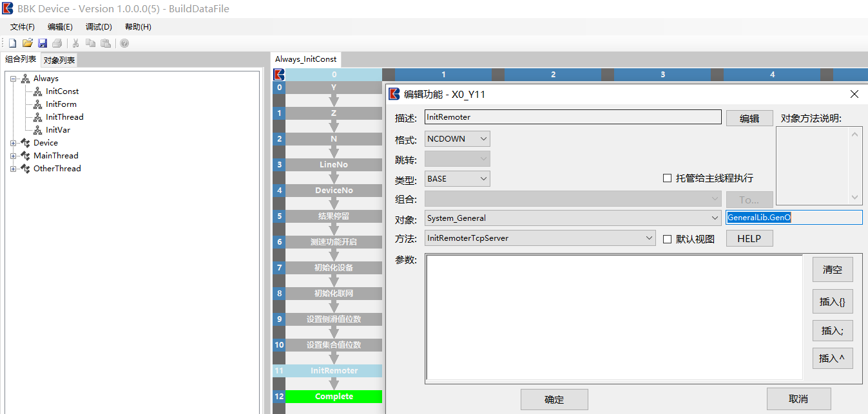Click the 描述 field containing InitRemoter
Image resolution: width=868 pixels, height=414 pixels.
point(573,117)
